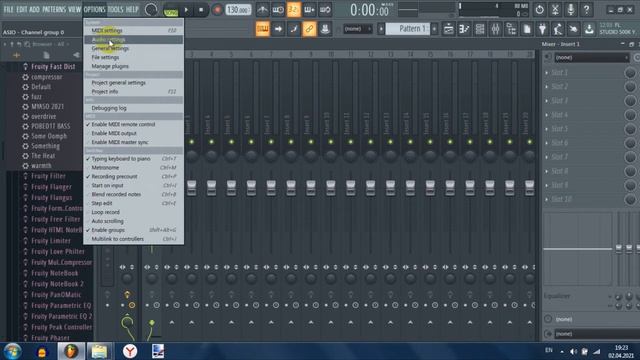The height and width of the screenshot is (360, 640).
Task: Click the file icon in browser header
Action: tap(46, 55)
